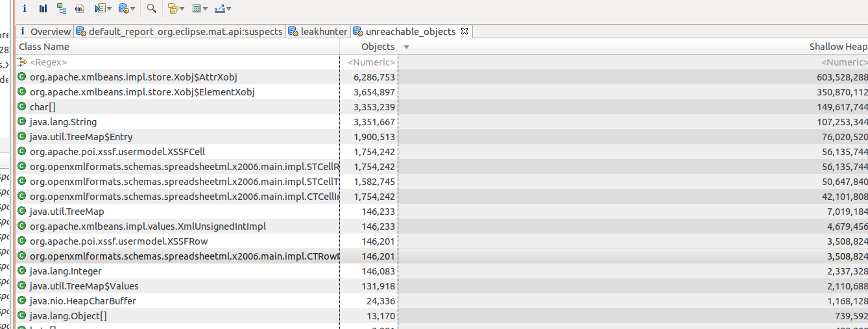The image size is (868, 329).
Task: Expand the Query Browser dropdown arrow
Action: click(x=109, y=9)
